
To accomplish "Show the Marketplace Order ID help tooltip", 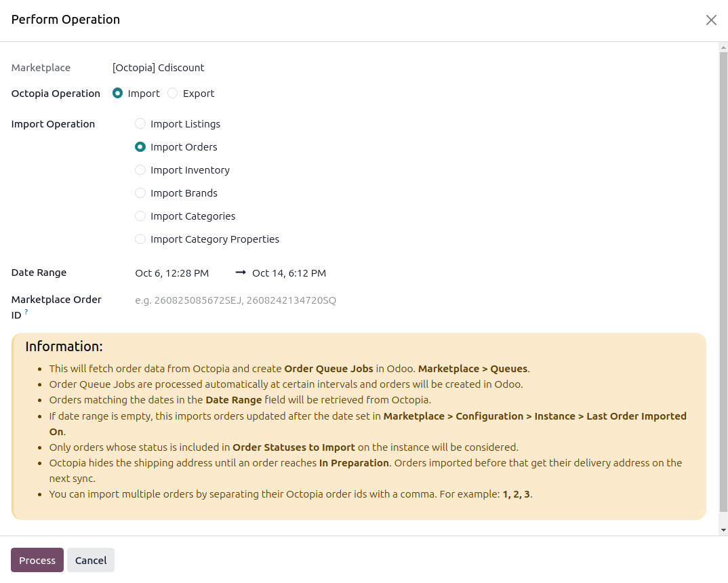I will tap(26, 312).
